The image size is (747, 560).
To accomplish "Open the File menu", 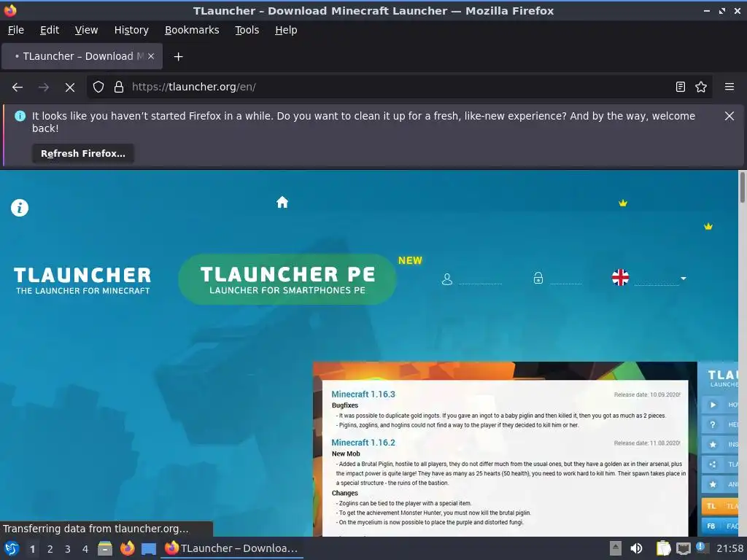I will [x=16, y=30].
